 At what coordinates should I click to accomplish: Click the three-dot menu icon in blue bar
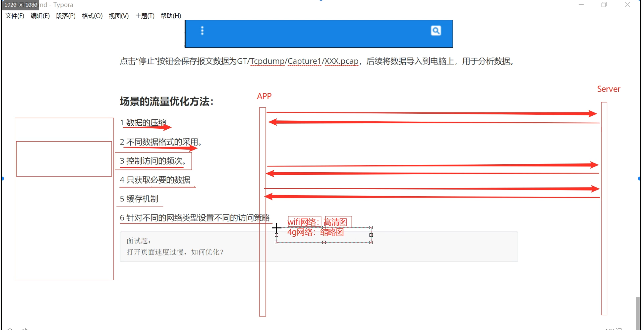(202, 31)
